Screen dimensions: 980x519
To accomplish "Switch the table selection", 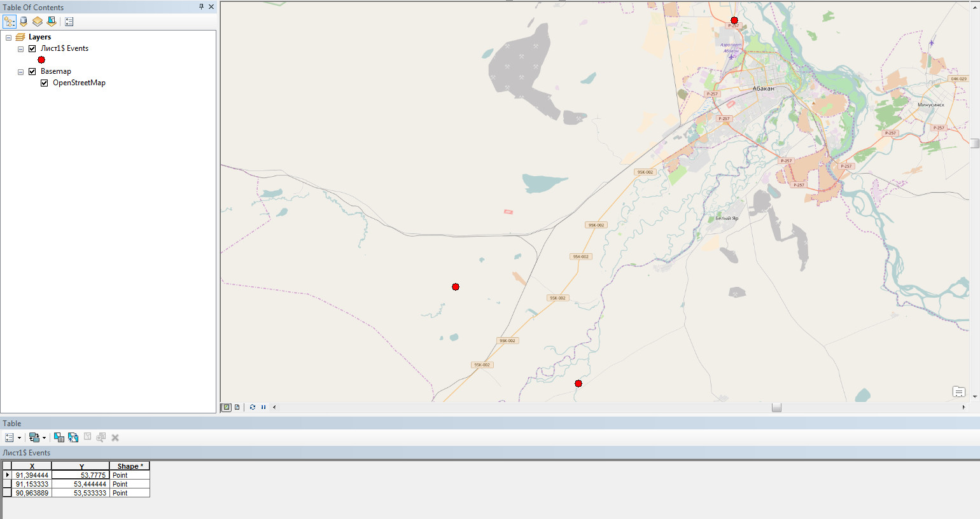I will coord(73,438).
